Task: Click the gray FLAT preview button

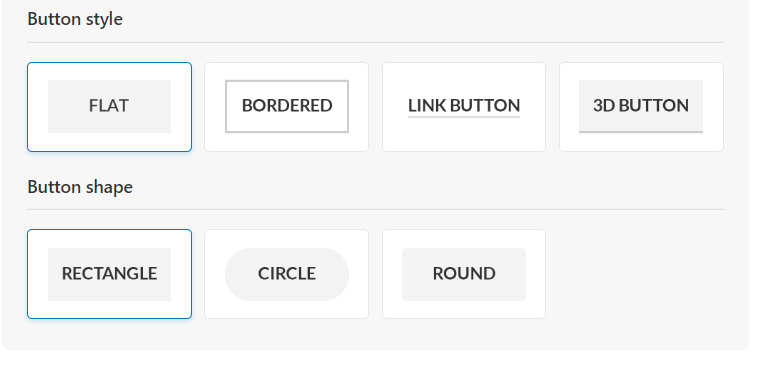Action: pyautogui.click(x=110, y=106)
